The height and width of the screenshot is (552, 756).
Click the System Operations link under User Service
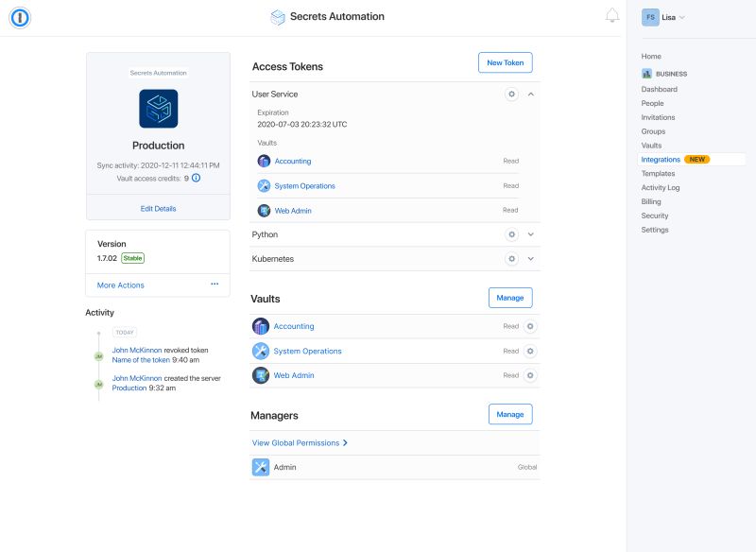304,185
